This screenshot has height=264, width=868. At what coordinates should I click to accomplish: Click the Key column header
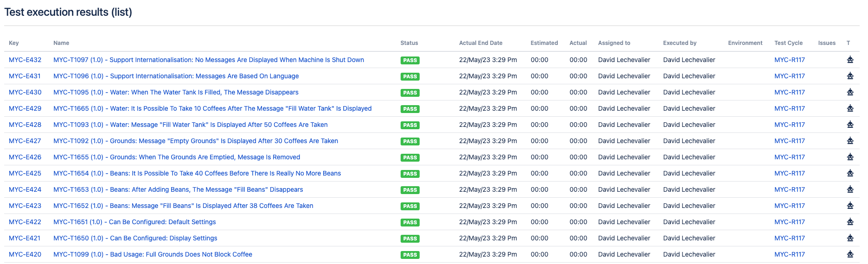click(x=14, y=43)
